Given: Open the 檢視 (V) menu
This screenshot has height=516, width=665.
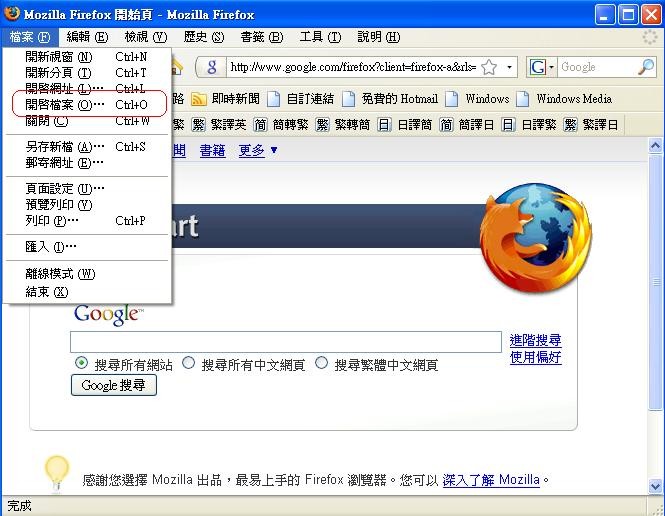Looking at the screenshot, I should (145, 37).
